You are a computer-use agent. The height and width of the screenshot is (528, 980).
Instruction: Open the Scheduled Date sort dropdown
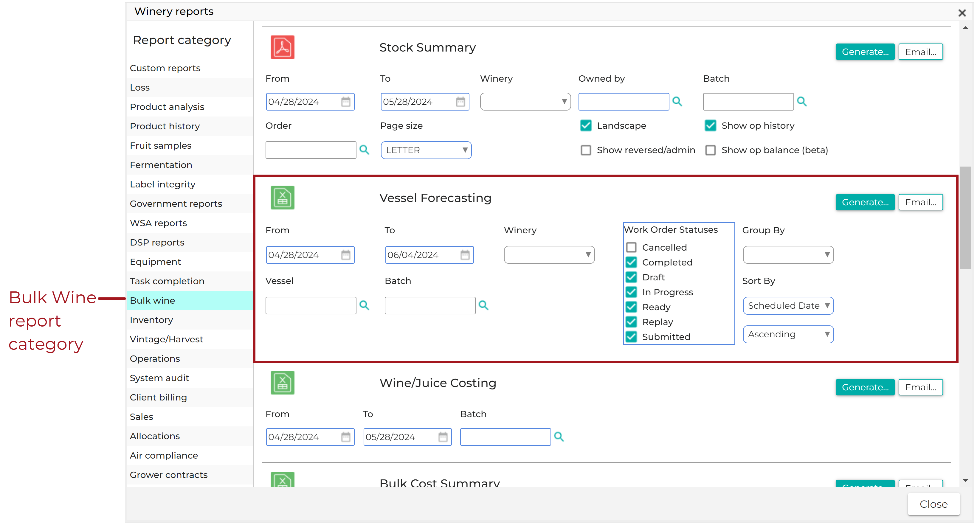point(788,306)
